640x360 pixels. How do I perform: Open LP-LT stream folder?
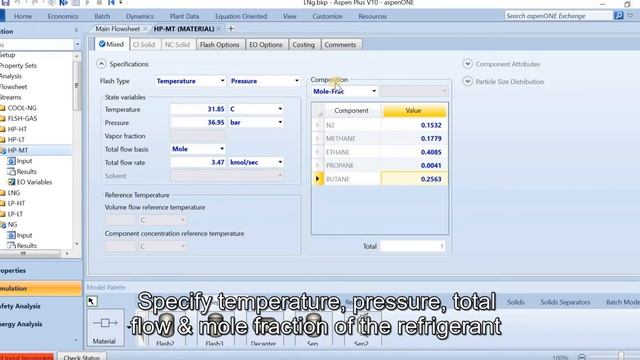click(16, 214)
